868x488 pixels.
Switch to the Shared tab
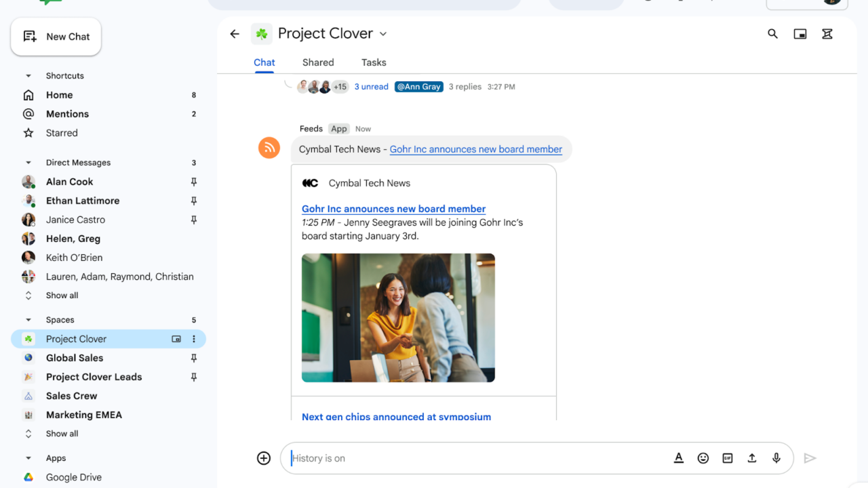pos(318,62)
